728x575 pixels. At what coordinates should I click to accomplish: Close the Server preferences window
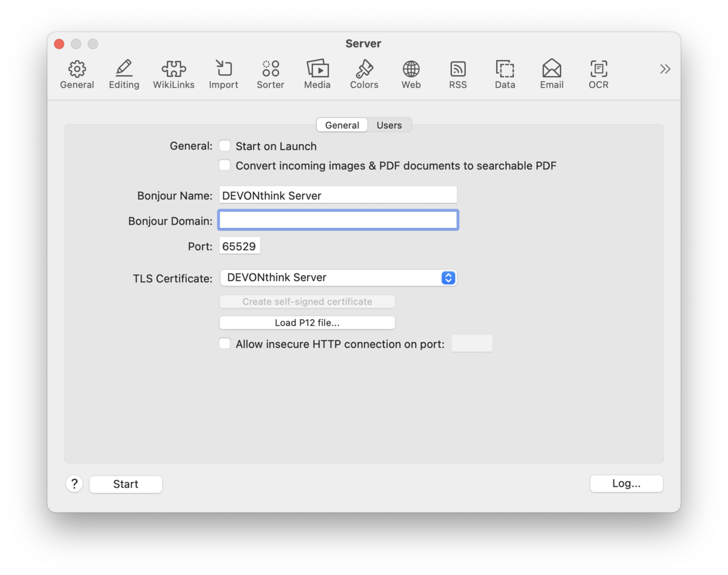coord(59,44)
